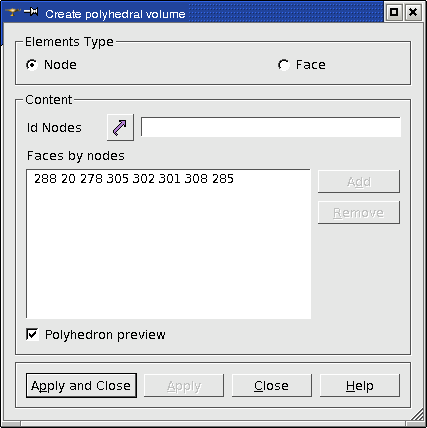Click the Apply button
This screenshot has width=427, height=428.
pos(184,386)
